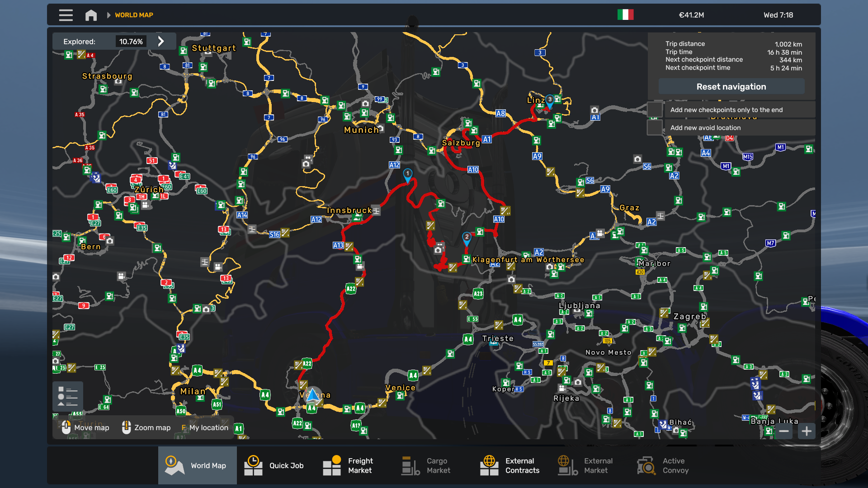Screen dimensions: 868x488
Task: Click WORLD MAP breadcrumb arrow
Action: click(108, 15)
